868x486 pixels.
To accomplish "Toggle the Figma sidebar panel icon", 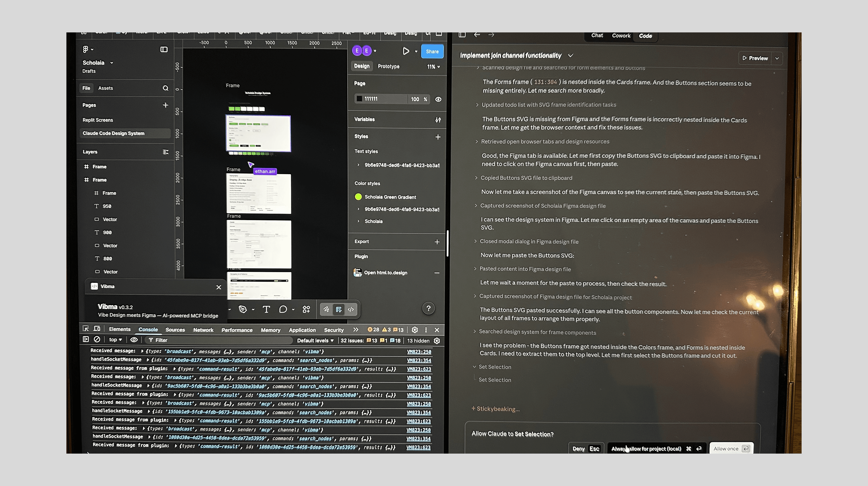I will (164, 50).
